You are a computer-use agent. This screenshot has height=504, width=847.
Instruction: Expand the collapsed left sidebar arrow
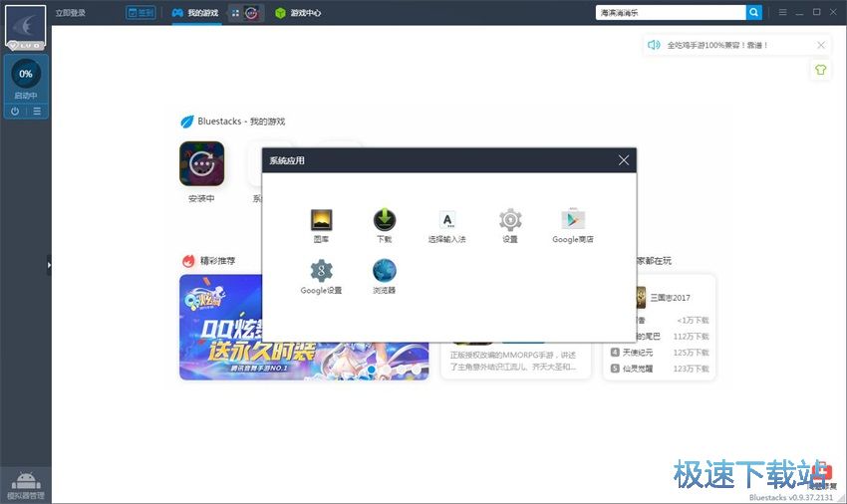click(49, 265)
